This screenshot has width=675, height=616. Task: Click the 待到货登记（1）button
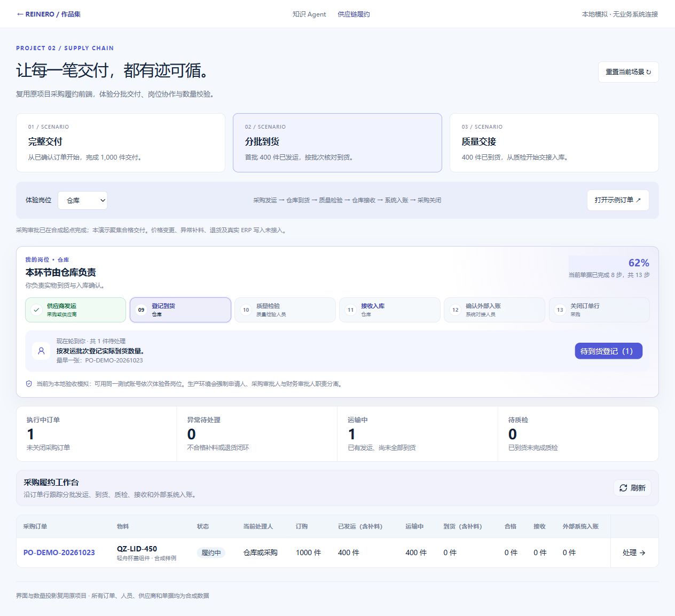(x=608, y=351)
